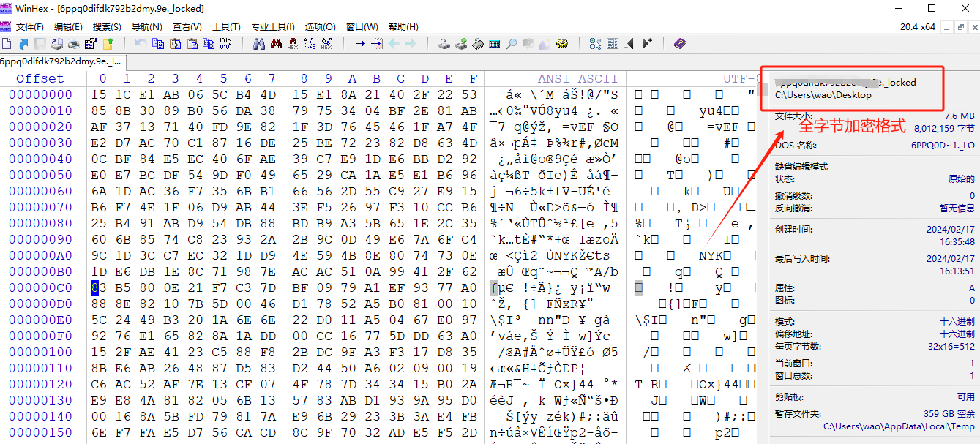Toggle 偏移地址 value 十六进制 in info panel
Viewport: 980px width, 444px height.
tap(957, 334)
